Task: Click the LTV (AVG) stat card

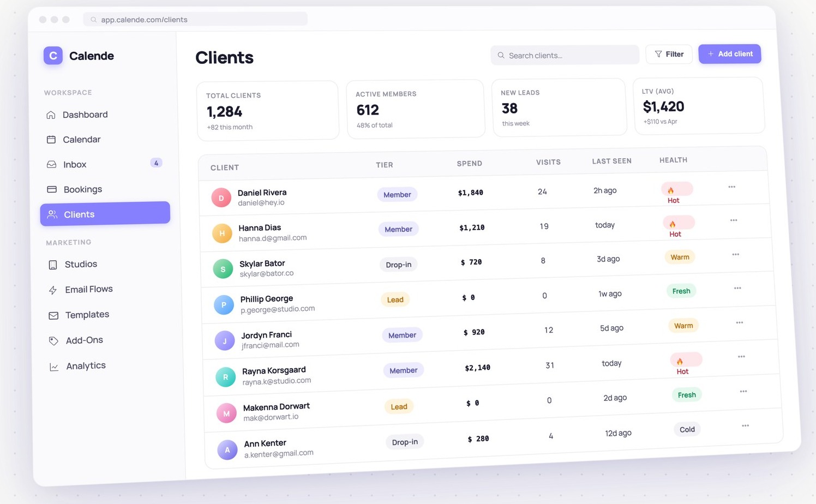Action: [x=699, y=106]
